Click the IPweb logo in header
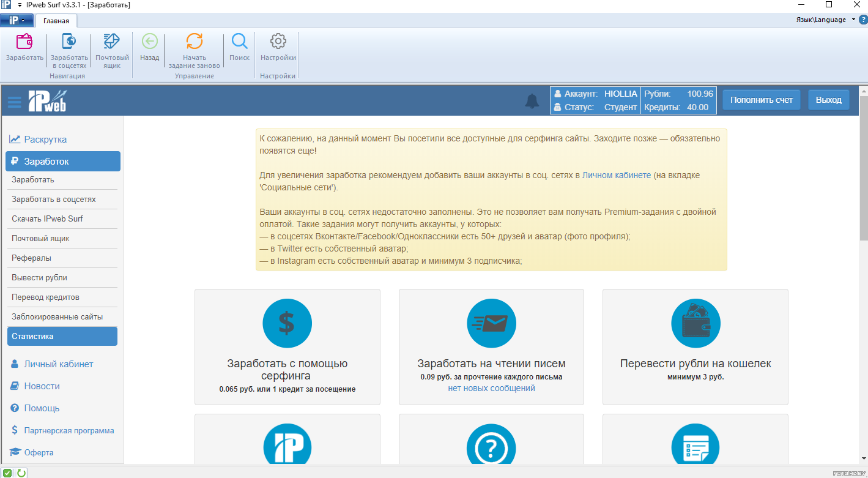Viewport: 868px width, 478px height. pos(47,100)
